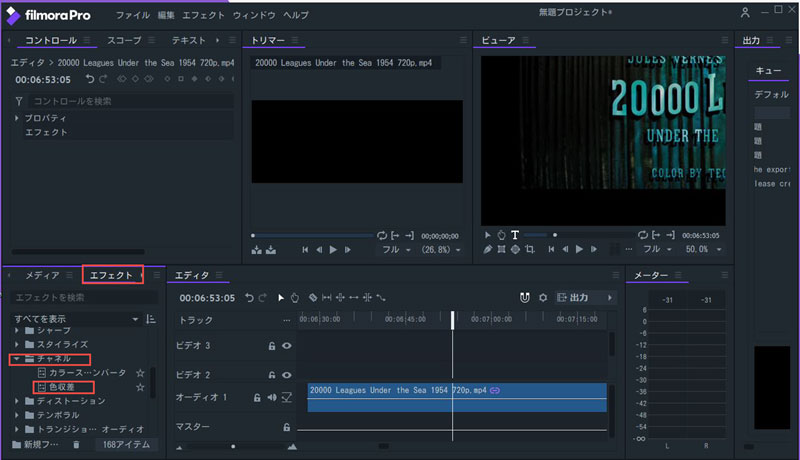Image resolution: width=800 pixels, height=460 pixels.
Task: Select the 色収差 effect
Action: click(x=62, y=387)
